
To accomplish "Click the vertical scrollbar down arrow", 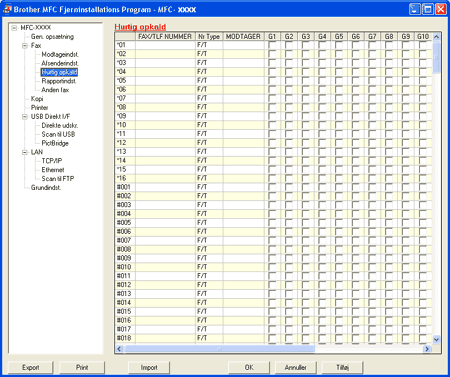I will (436, 339).
